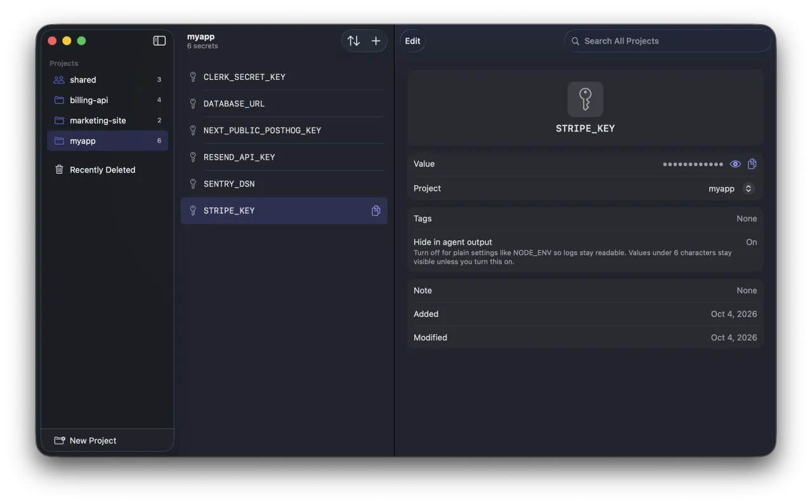
Task: Click the sort secrets arrows icon
Action: click(353, 41)
